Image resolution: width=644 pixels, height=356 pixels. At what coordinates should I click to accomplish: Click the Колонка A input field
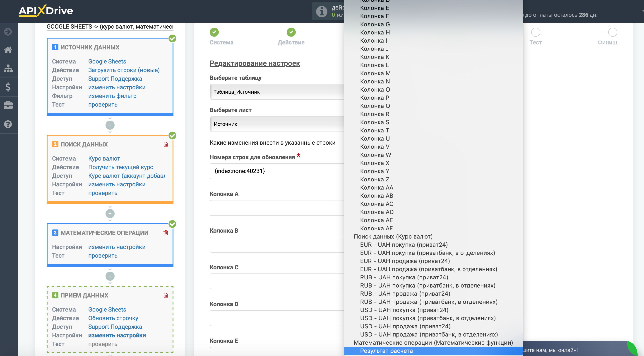[x=277, y=208]
